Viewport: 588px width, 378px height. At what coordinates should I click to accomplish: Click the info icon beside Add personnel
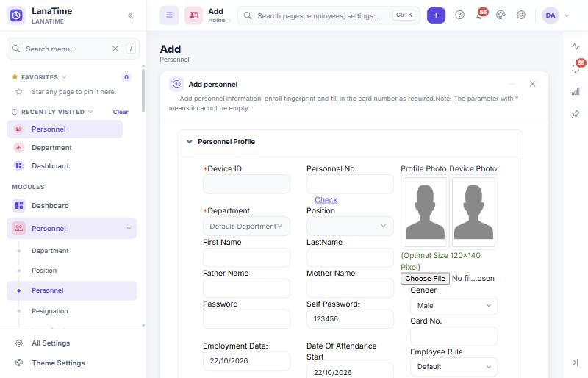(176, 84)
